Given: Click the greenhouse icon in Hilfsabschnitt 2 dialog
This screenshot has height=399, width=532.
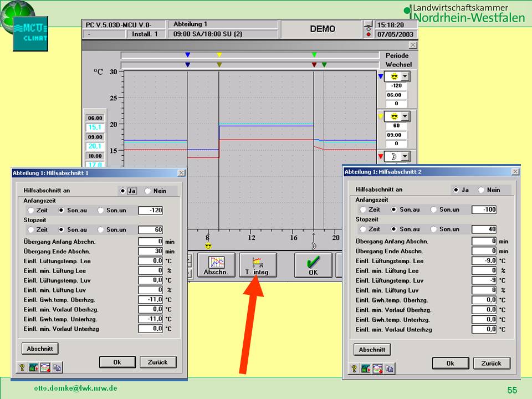Looking at the screenshot, I should point(366,368).
